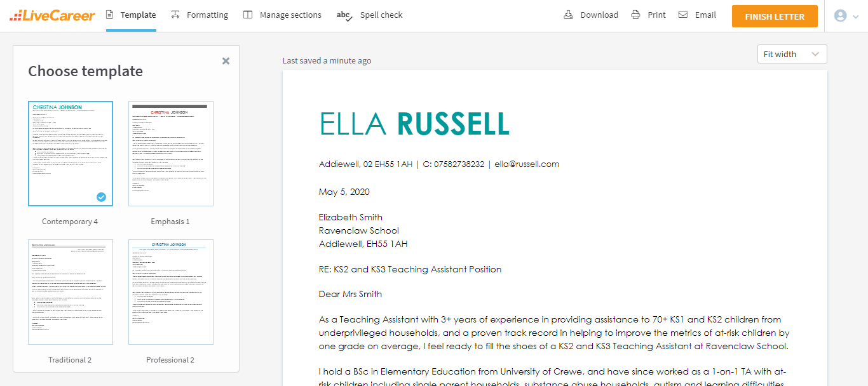868x386 pixels.
Task: Click the Download text link
Action: (x=599, y=15)
